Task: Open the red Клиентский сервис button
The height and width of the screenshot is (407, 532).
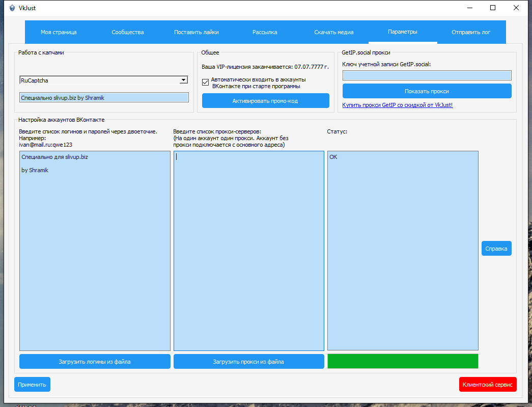Action: pyautogui.click(x=488, y=385)
